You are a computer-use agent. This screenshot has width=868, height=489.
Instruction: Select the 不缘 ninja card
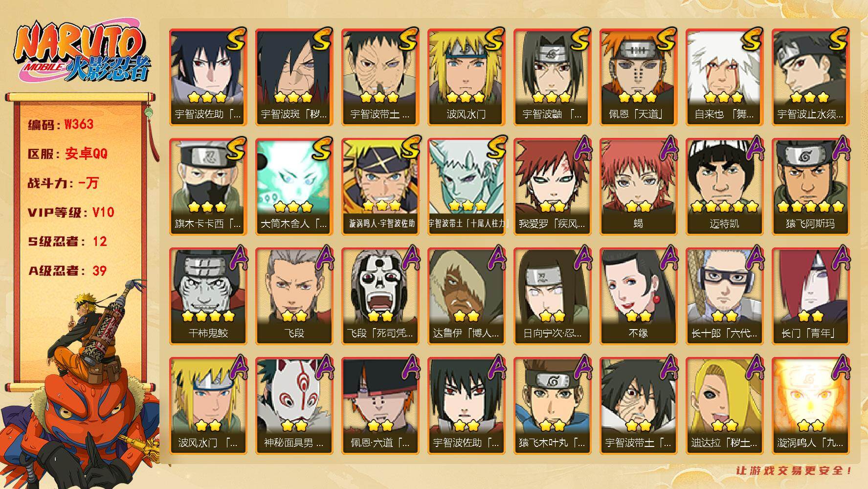[x=639, y=296]
